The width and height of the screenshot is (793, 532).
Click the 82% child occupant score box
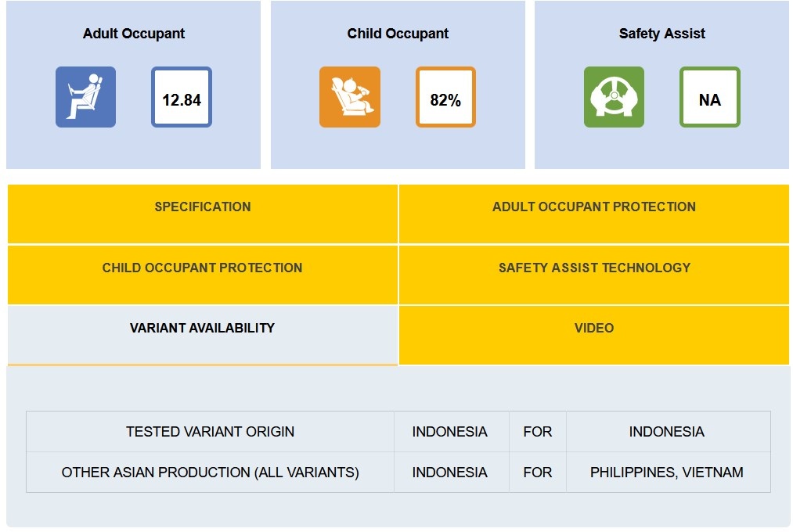pos(445,98)
